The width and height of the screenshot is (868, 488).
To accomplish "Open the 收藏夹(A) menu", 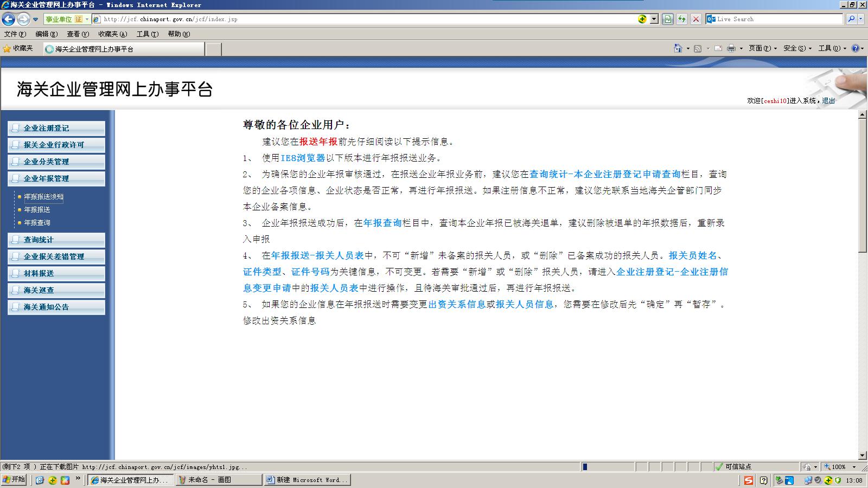I will pos(112,34).
